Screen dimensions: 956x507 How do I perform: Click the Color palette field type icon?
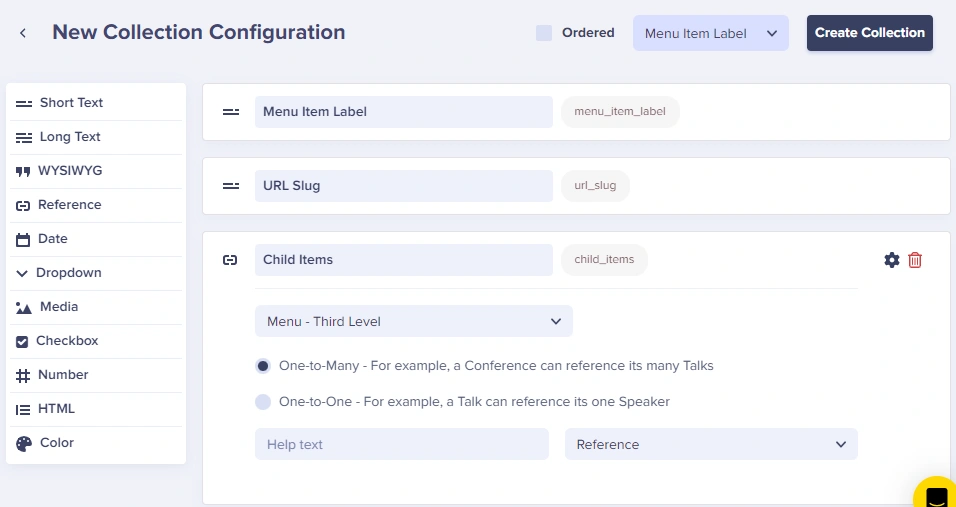coord(24,443)
